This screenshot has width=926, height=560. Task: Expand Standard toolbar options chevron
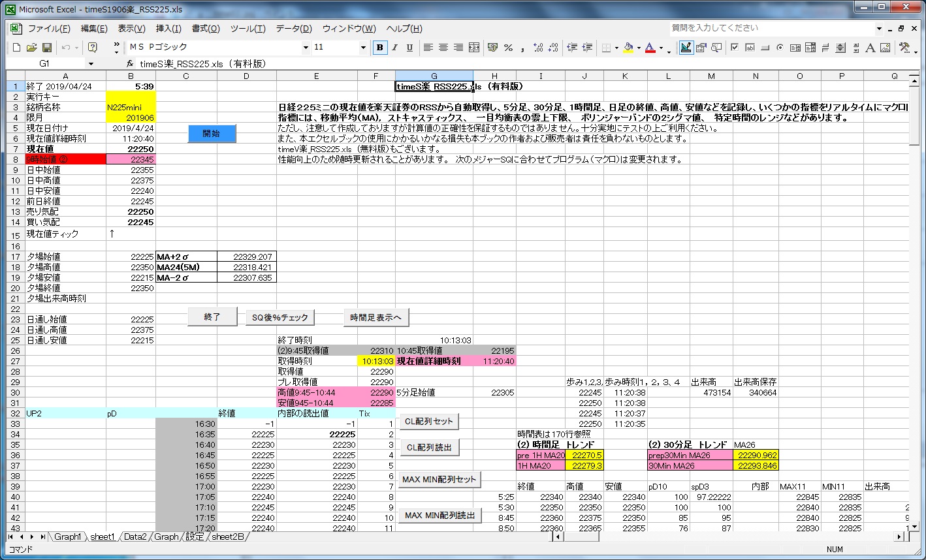116,47
